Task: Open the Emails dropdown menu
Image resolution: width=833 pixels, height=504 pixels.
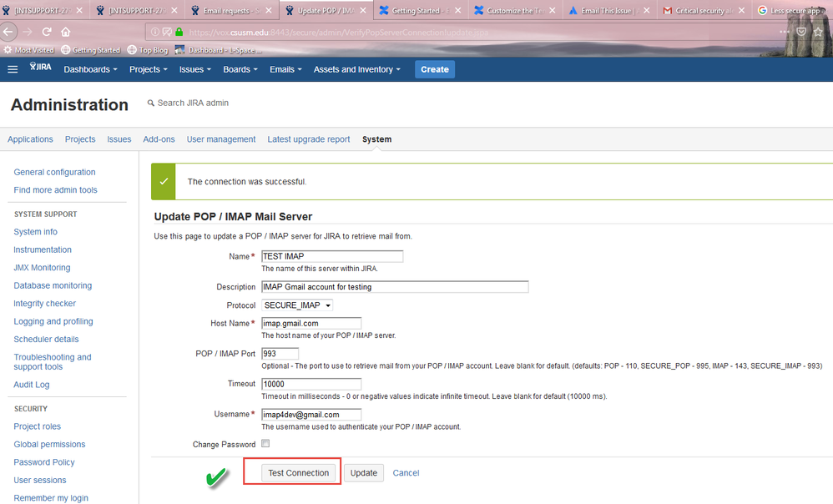Action: (x=285, y=69)
